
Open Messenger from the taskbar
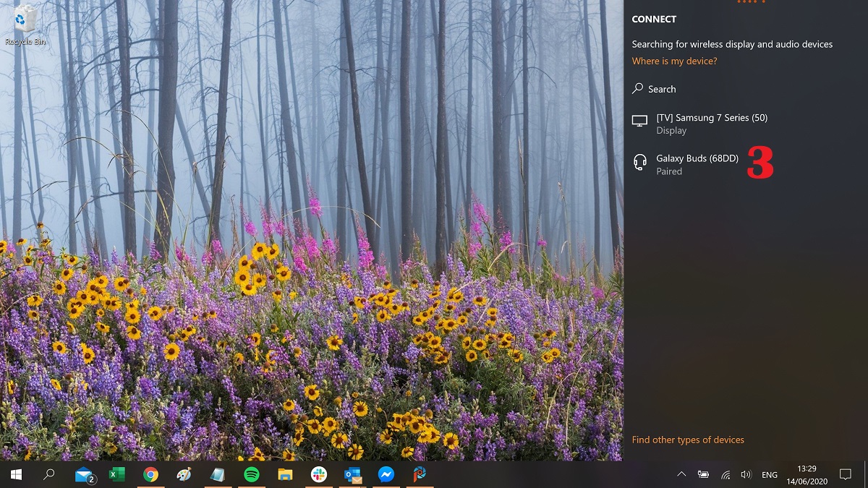tap(386, 474)
